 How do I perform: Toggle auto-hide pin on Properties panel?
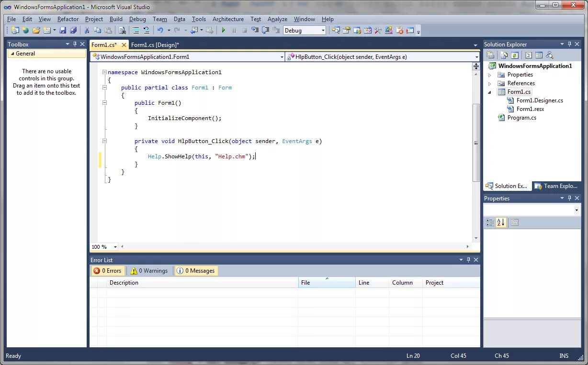(x=569, y=198)
